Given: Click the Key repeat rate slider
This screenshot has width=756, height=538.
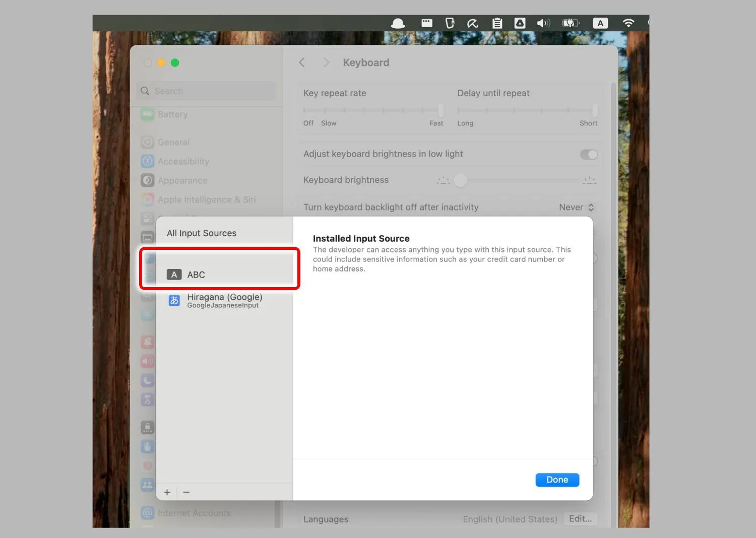Looking at the screenshot, I should (x=373, y=110).
